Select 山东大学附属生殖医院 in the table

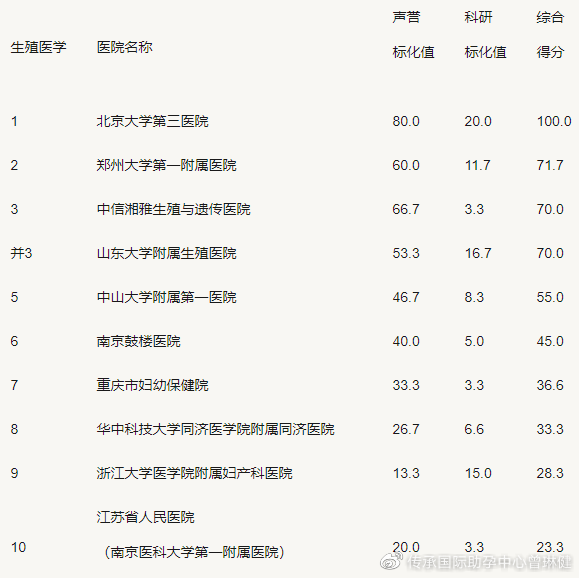point(167,253)
